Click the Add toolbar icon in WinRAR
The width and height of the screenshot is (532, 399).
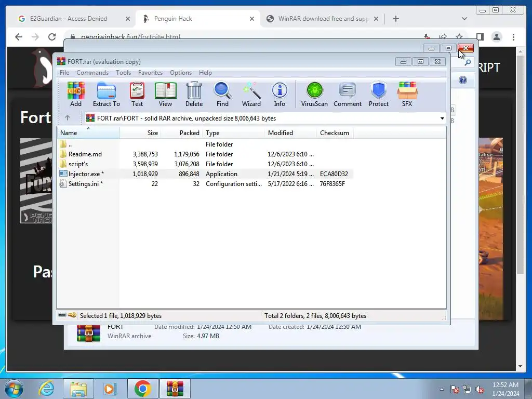[x=76, y=95]
